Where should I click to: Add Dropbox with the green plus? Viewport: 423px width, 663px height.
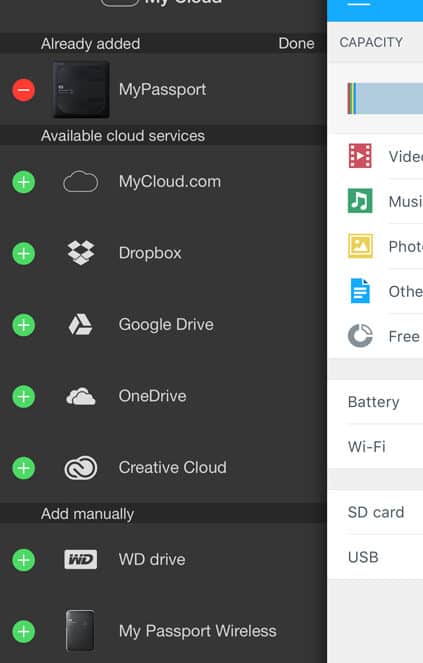24,254
